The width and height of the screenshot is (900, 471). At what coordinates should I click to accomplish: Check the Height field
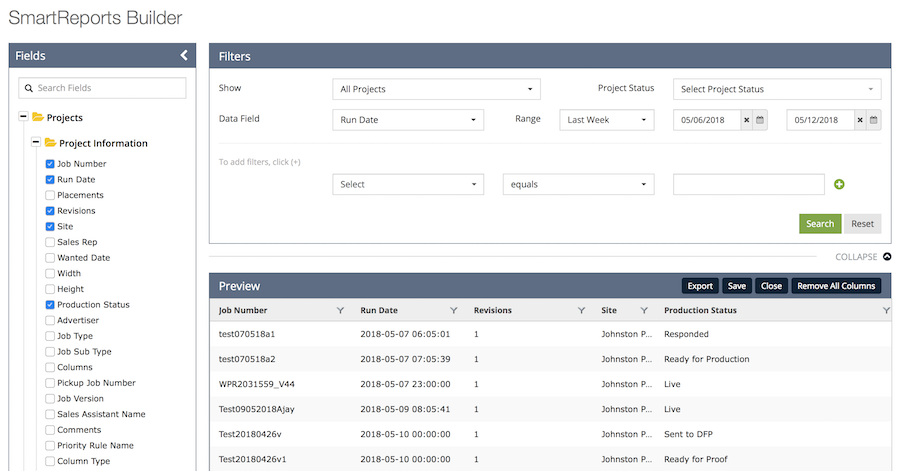point(50,289)
